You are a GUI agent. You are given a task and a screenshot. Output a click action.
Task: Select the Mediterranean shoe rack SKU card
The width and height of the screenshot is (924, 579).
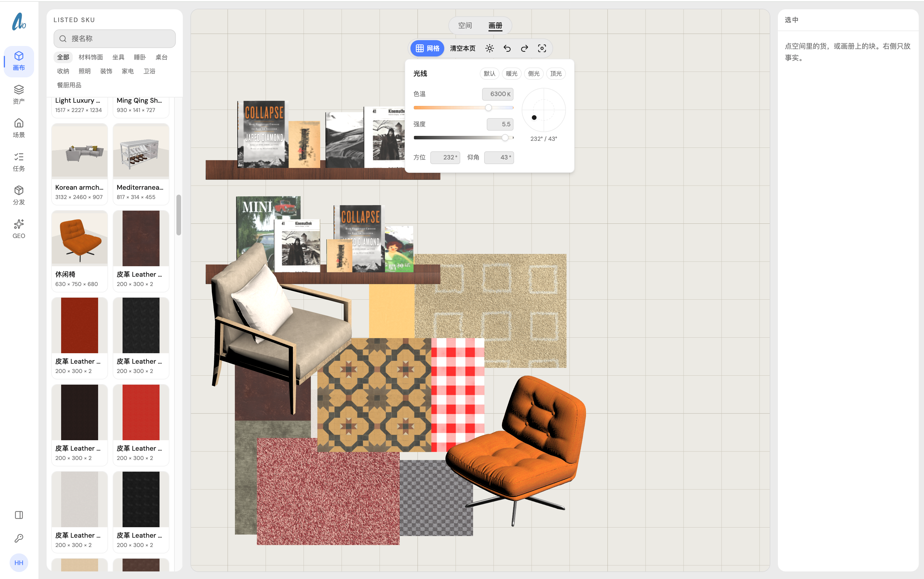tap(141, 164)
